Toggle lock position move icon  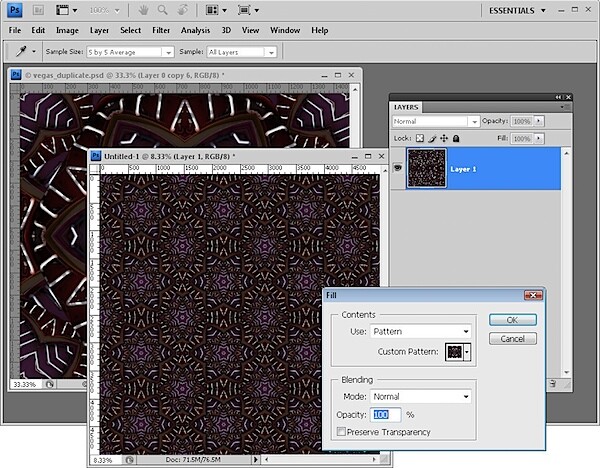[x=444, y=138]
